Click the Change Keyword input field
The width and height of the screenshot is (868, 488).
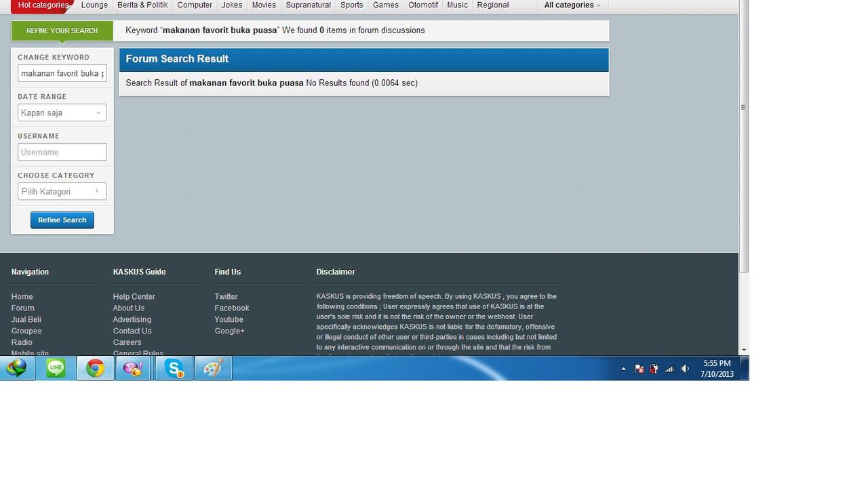[x=62, y=73]
